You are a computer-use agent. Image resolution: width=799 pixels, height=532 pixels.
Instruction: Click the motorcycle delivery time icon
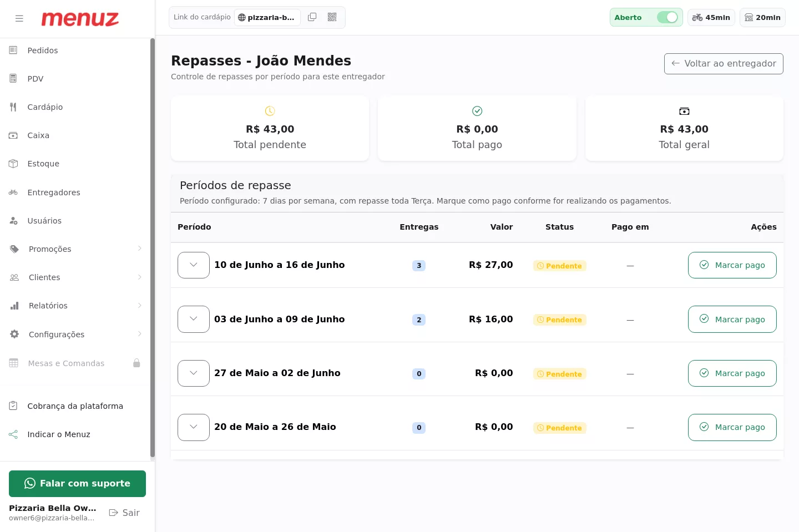point(697,18)
